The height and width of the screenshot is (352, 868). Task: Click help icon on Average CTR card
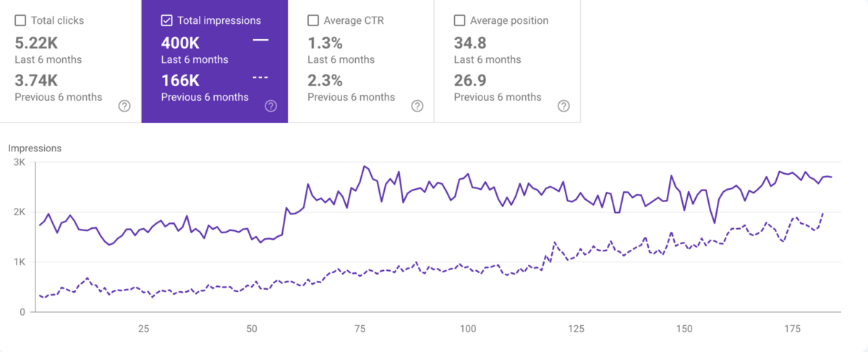417,106
